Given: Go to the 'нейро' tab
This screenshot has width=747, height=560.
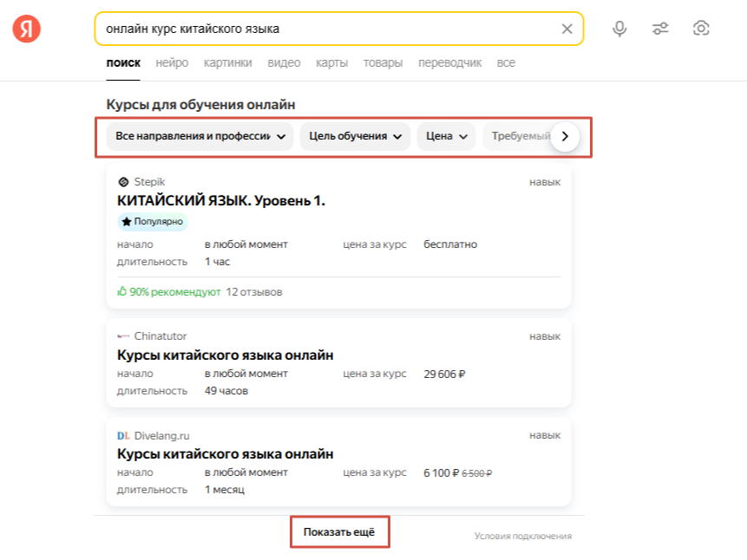Looking at the screenshot, I should pyautogui.click(x=172, y=63).
